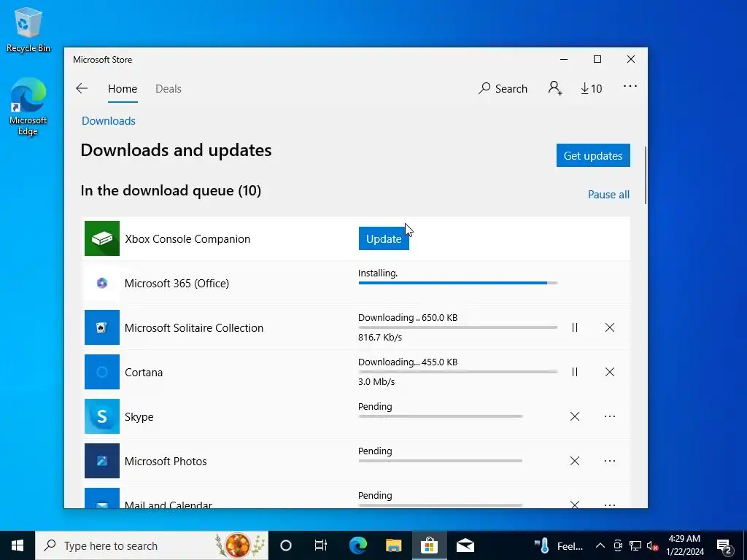Image resolution: width=747 pixels, height=560 pixels.
Task: Click the Microsoft Photos app icon
Action: [x=102, y=461]
